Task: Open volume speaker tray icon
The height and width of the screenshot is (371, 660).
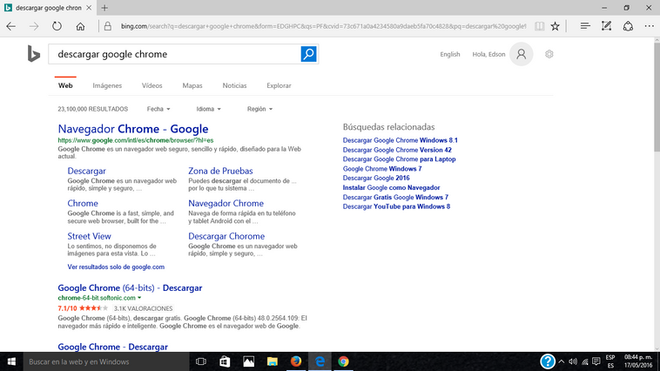Action: [x=572, y=362]
